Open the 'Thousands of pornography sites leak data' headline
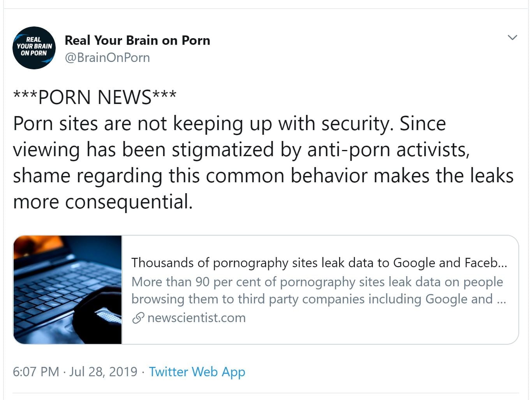The height and width of the screenshot is (400, 532). tap(319, 263)
